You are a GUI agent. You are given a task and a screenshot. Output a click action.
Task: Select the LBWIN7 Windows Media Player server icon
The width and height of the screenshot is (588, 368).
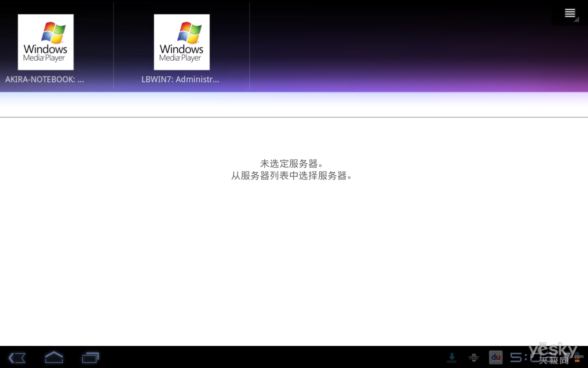click(x=181, y=42)
